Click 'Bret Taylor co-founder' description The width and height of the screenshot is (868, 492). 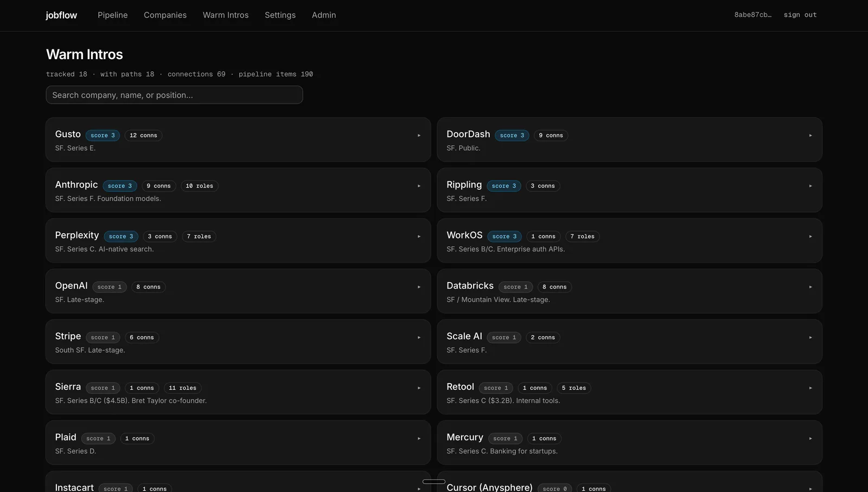pos(168,401)
